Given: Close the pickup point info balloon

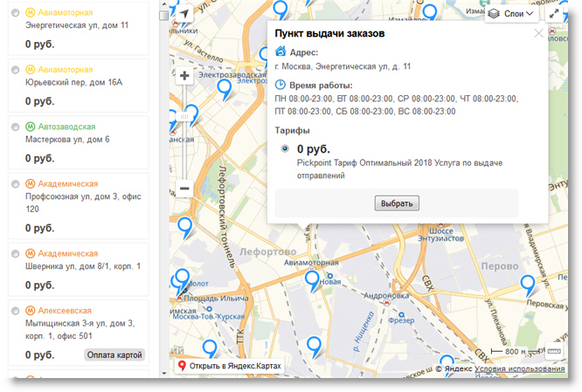Looking at the screenshot, I should click(538, 33).
